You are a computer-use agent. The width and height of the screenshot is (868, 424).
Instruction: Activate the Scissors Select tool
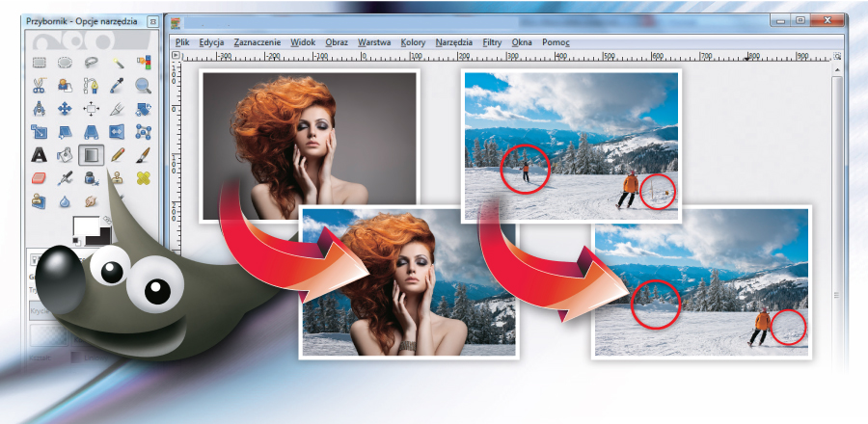(x=40, y=86)
